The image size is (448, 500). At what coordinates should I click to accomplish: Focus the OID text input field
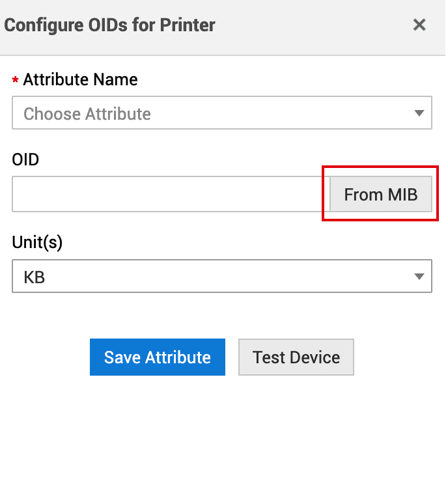pos(171,194)
